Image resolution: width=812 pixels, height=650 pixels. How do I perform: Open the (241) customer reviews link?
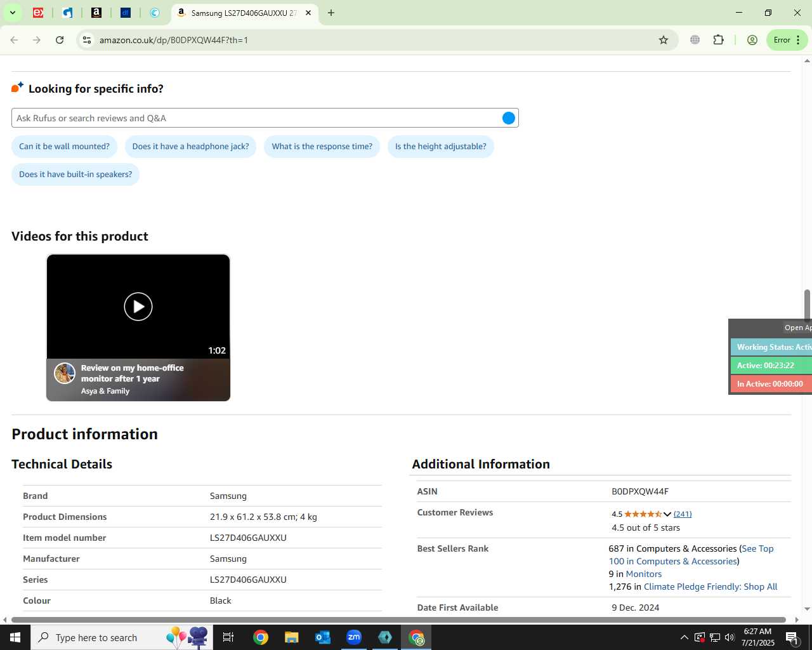683,514
